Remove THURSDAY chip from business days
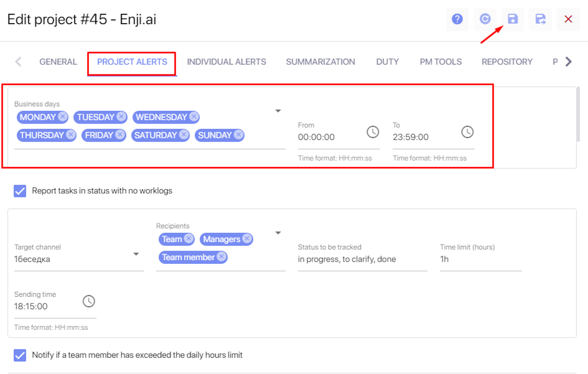Screen dimensions: 588x374 pyautogui.click(x=71, y=135)
